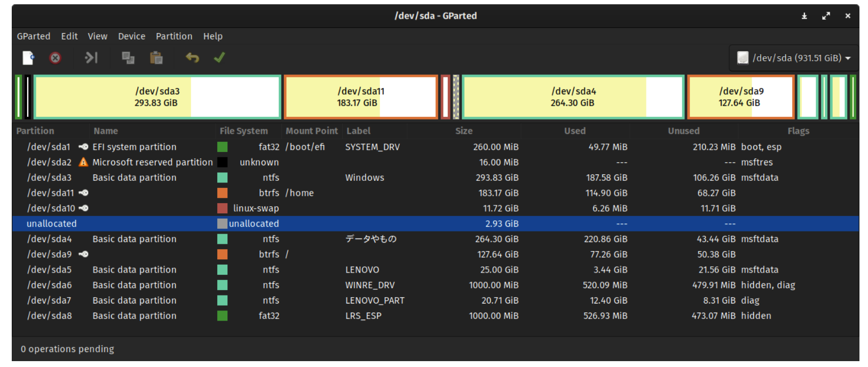Viewport: 868px width, 367px height.
Task: Click grey unallocated swatch
Action: pos(223,224)
